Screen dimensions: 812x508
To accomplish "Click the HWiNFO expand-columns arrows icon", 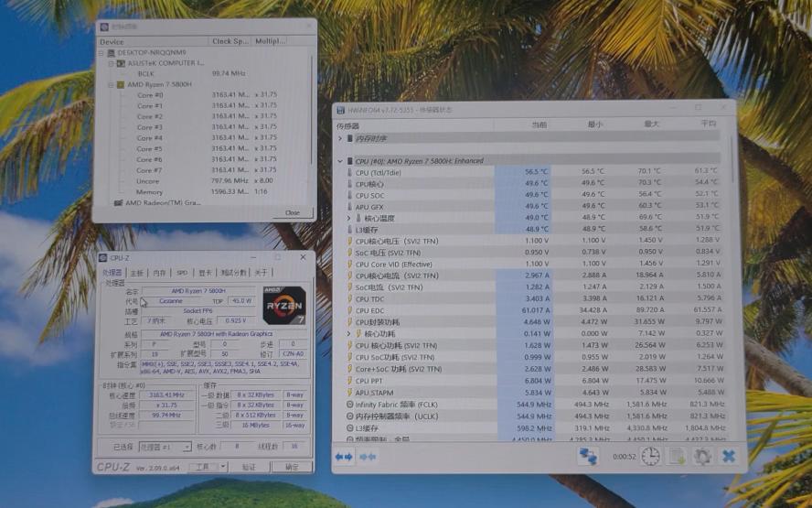I will [343, 457].
